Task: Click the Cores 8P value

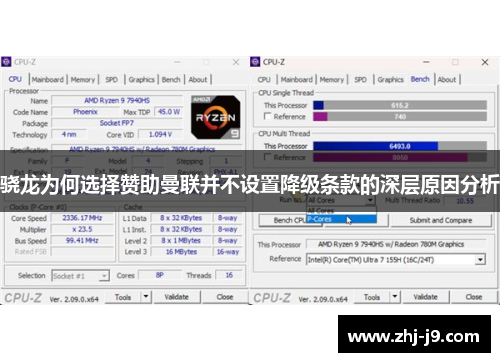Action: point(160,275)
